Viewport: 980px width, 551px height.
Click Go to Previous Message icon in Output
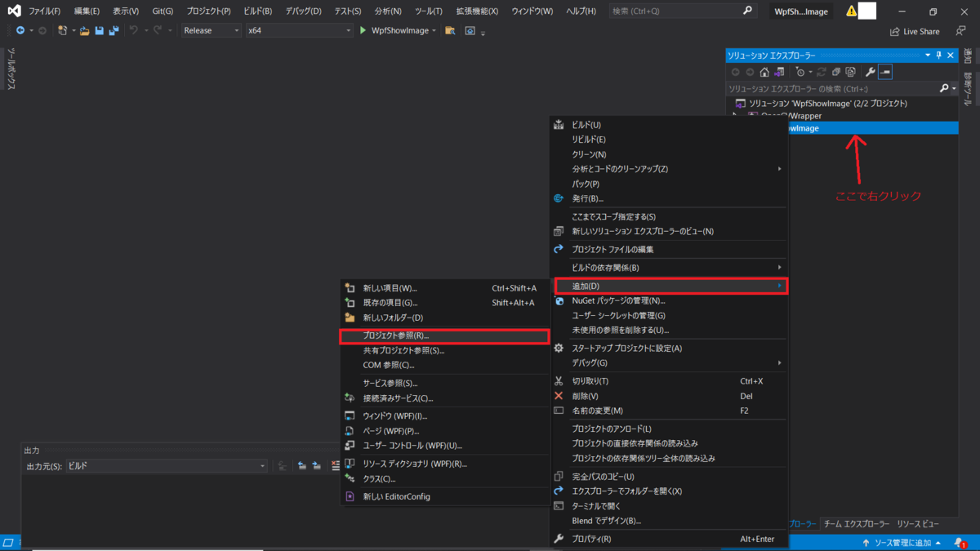[x=301, y=466]
